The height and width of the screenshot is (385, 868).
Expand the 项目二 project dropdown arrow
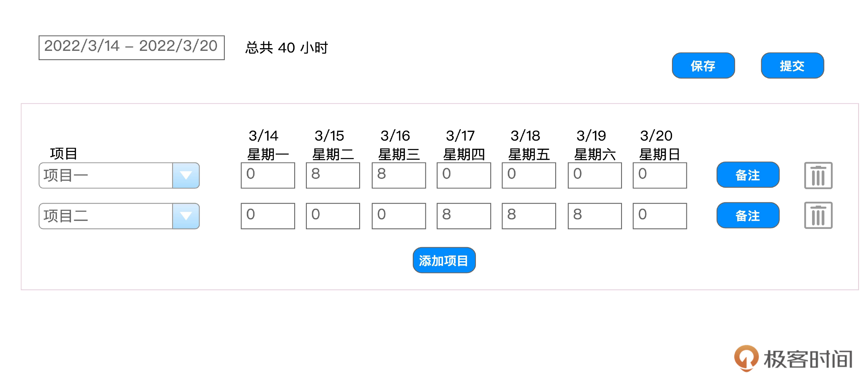tap(186, 216)
